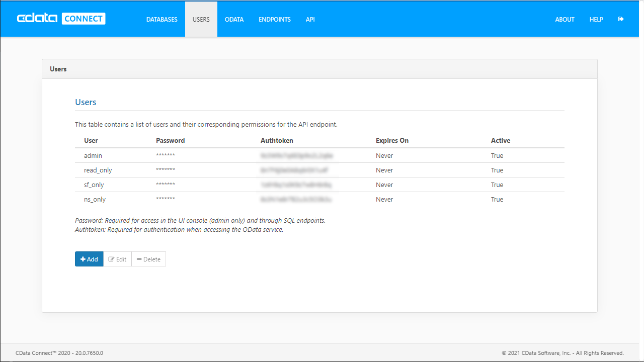Click the User column header

click(x=91, y=141)
